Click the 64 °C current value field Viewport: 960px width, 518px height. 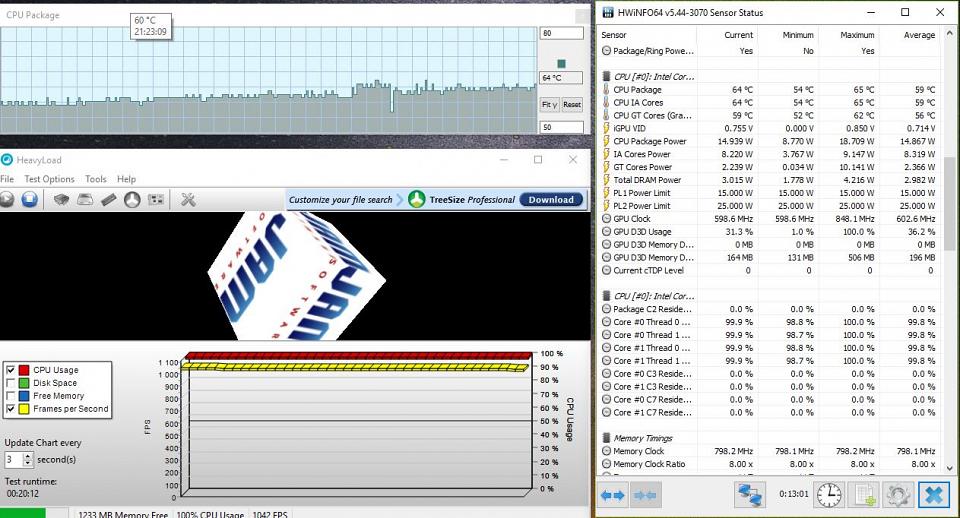click(561, 78)
